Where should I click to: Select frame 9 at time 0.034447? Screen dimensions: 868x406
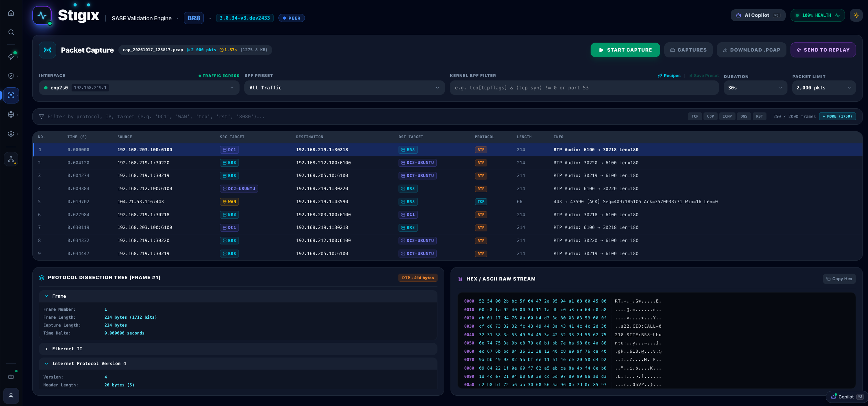point(447,254)
